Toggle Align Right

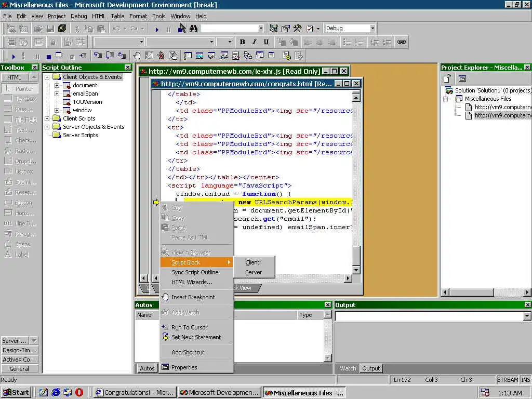click(332, 42)
